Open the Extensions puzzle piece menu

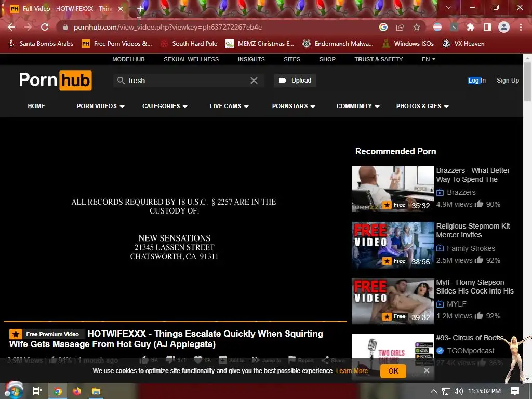471,27
